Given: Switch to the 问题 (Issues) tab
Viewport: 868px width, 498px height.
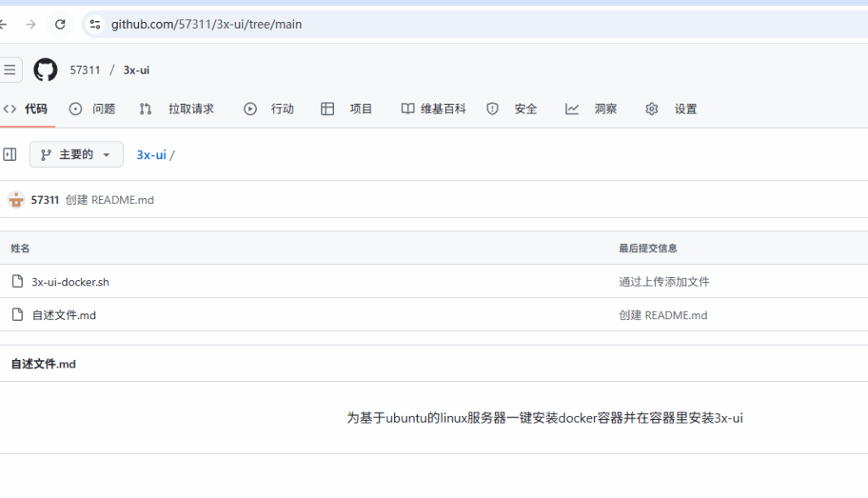Looking at the screenshot, I should [92, 109].
